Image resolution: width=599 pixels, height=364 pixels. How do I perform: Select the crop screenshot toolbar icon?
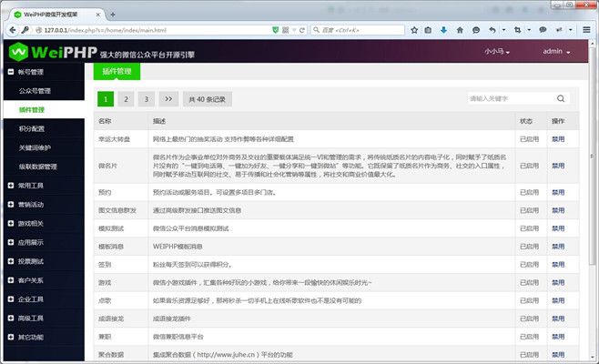(518, 30)
